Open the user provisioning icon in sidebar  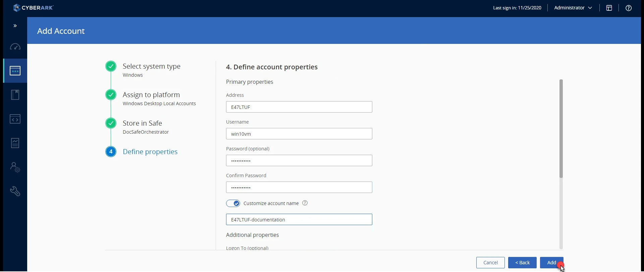(15, 167)
